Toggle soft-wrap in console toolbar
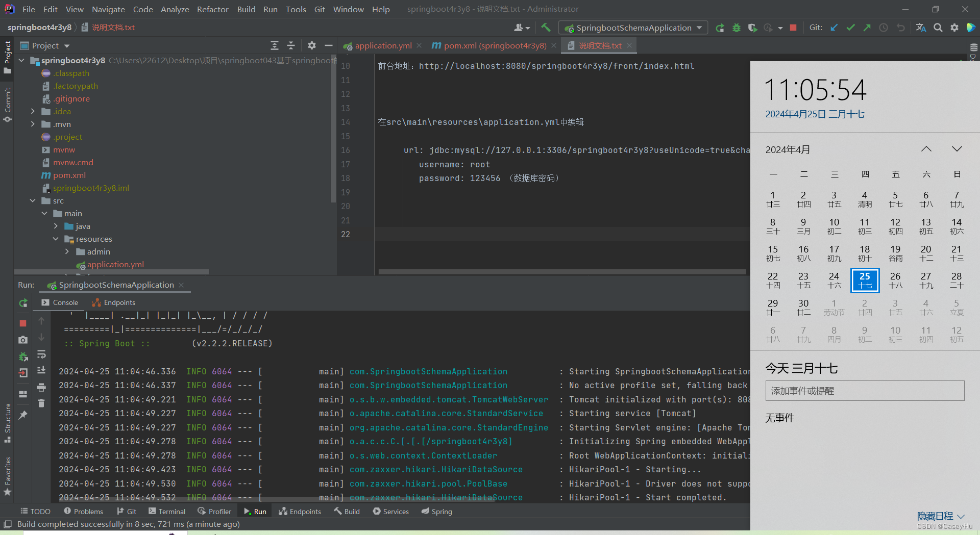 (x=41, y=354)
